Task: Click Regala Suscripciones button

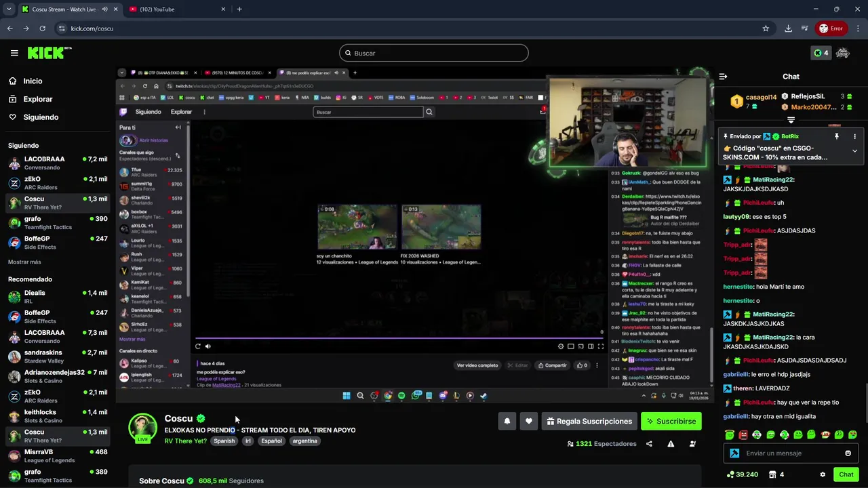Action: [589, 422]
